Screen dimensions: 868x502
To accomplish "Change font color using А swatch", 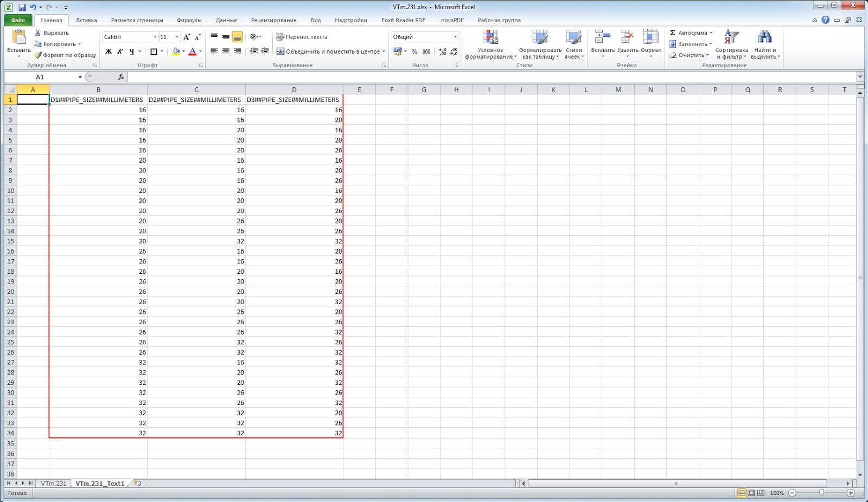I will [x=194, y=51].
